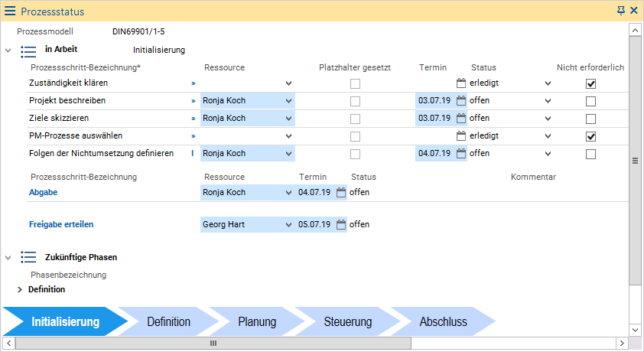The height and width of the screenshot is (352, 644).
Task: Toggle 'Platzhalter gesetzt' for 'Ziele skizzieren'
Action: pyautogui.click(x=355, y=119)
